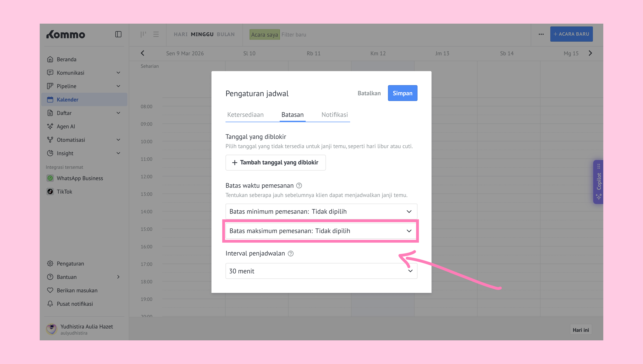Open the three-dot more options menu
643x364 pixels.
541,34
